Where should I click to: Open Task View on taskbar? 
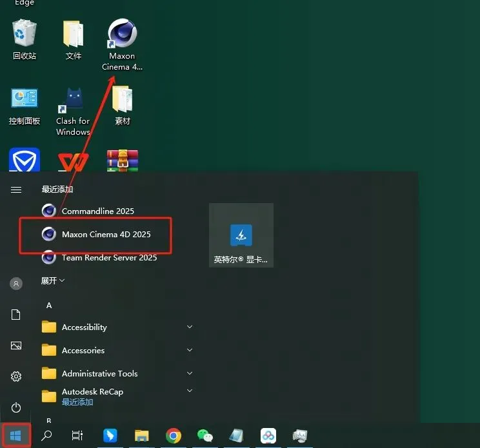77,436
